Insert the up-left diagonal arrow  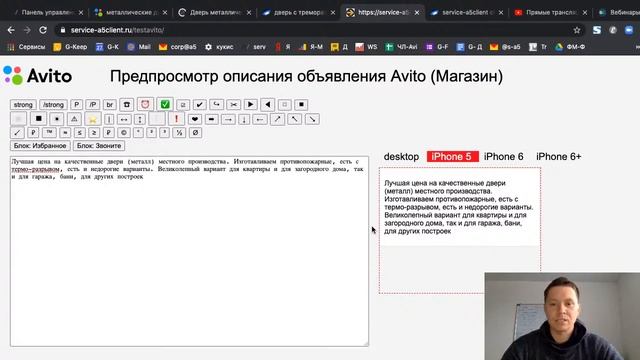tap(295, 119)
